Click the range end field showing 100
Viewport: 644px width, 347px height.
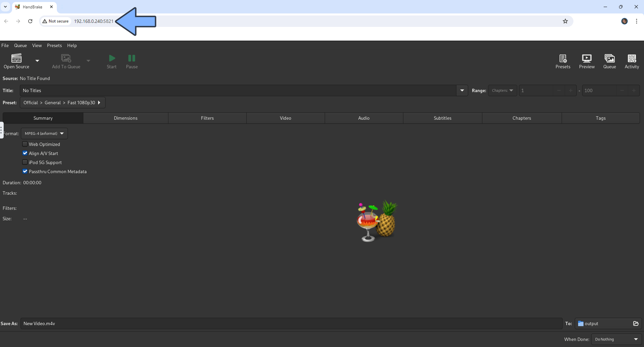coord(599,90)
